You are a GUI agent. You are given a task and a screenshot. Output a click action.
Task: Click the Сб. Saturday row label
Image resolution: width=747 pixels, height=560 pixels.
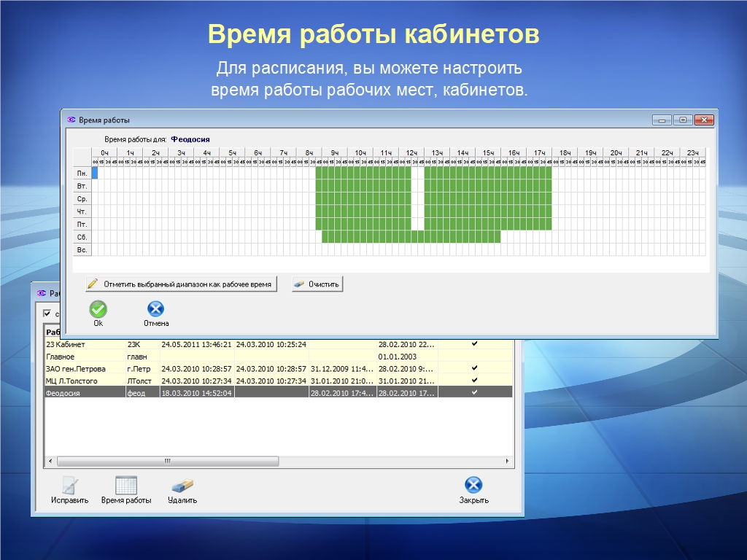click(x=82, y=237)
